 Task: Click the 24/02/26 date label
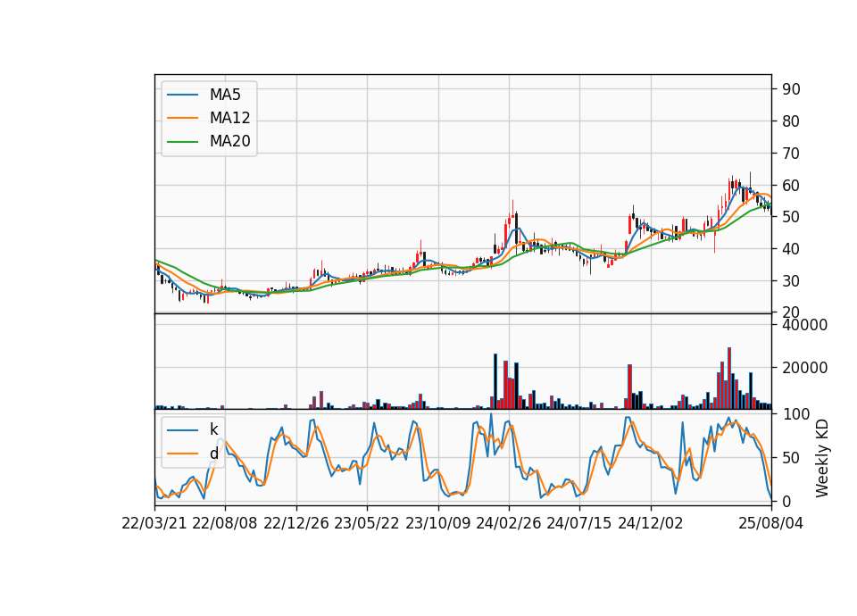pos(509,523)
